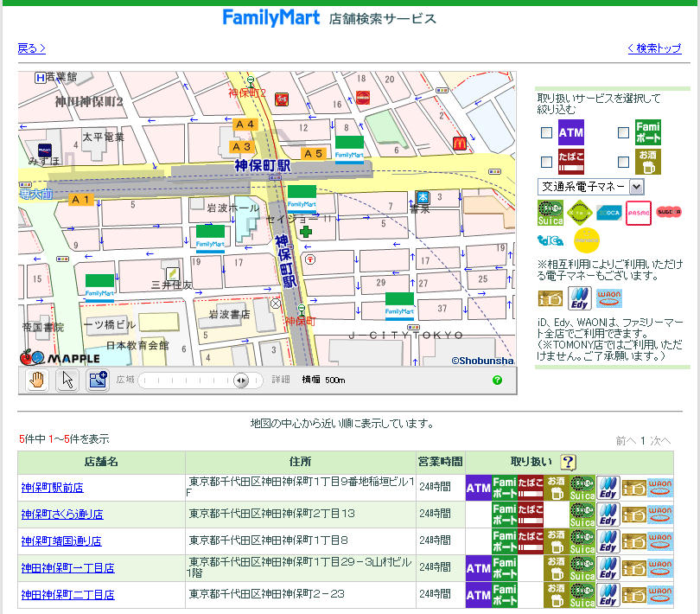Enable the たばこ filter checkbox
700x614 pixels.
click(546, 162)
